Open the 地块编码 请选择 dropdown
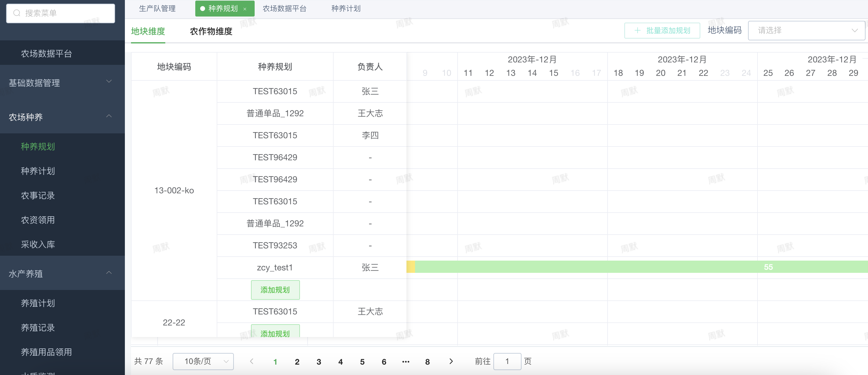868x375 pixels. click(806, 31)
